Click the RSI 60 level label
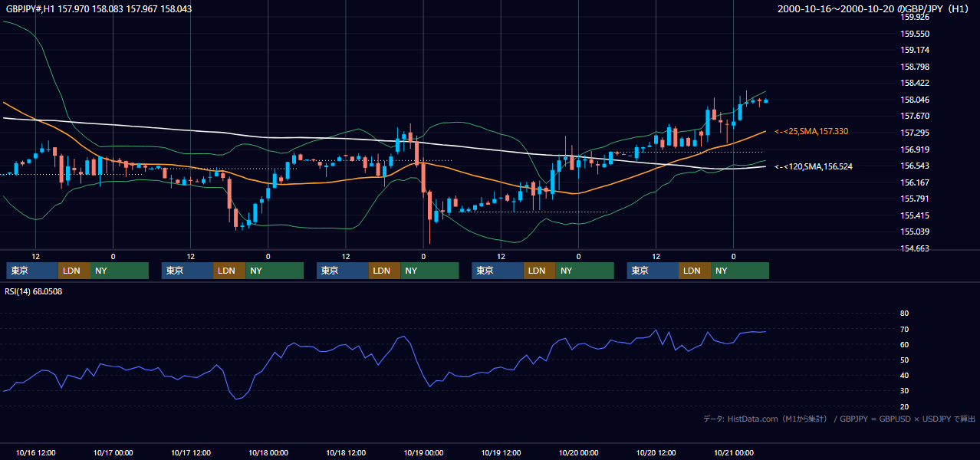Image resolution: width=980 pixels, height=460 pixels. coord(904,344)
